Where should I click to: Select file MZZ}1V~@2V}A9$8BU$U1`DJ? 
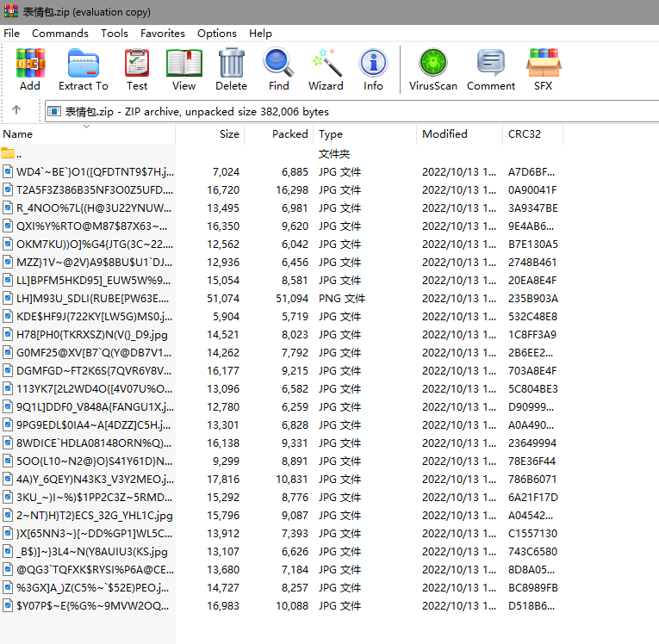[x=94, y=262]
